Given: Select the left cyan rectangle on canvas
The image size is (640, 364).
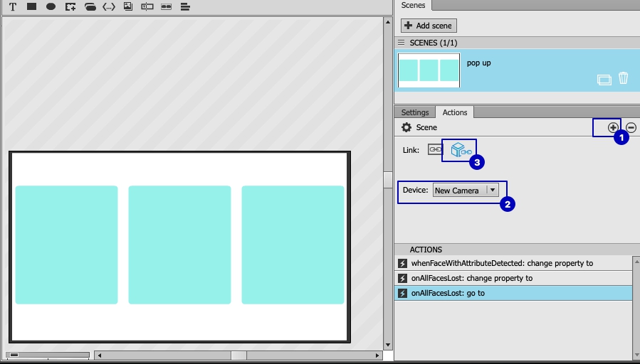Looking at the screenshot, I should click(66, 245).
